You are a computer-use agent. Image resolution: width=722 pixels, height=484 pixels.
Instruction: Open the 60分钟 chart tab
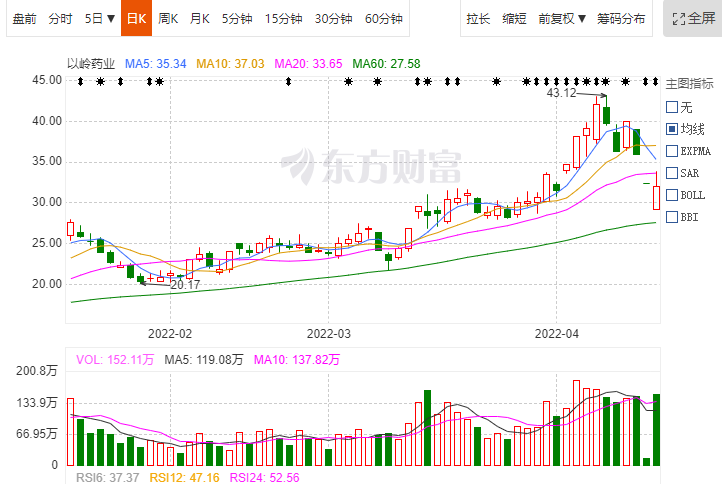pyautogui.click(x=384, y=18)
